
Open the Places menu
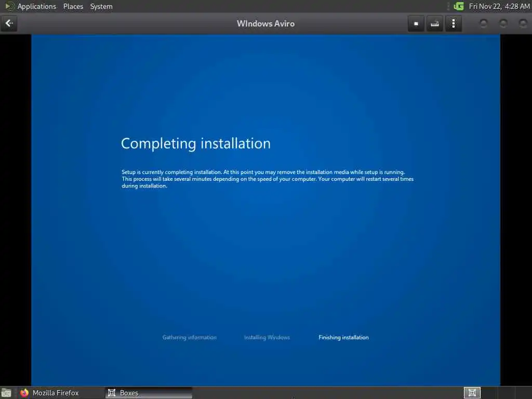(73, 6)
